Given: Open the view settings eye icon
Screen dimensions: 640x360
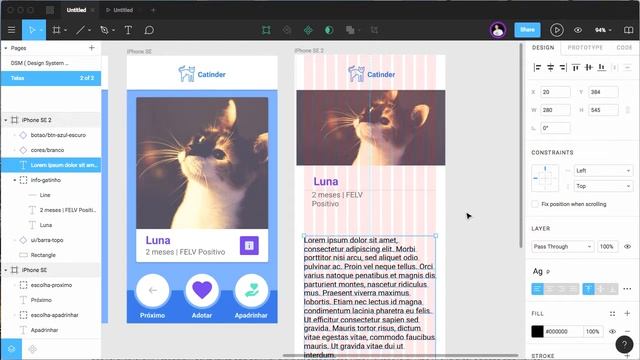Looking at the screenshot, I should [578, 30].
